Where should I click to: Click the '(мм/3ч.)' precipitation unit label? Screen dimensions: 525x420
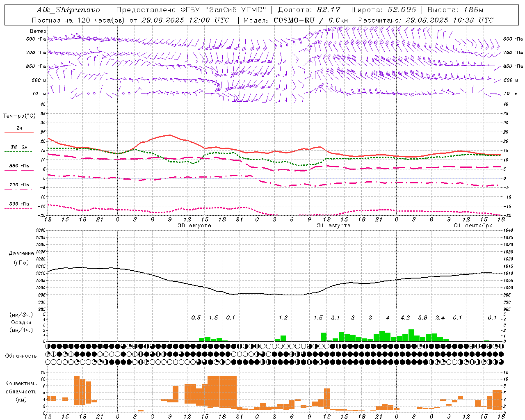click(21, 315)
